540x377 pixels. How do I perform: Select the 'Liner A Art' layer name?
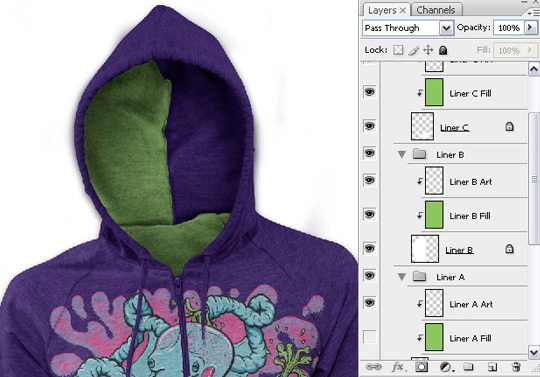tap(471, 304)
